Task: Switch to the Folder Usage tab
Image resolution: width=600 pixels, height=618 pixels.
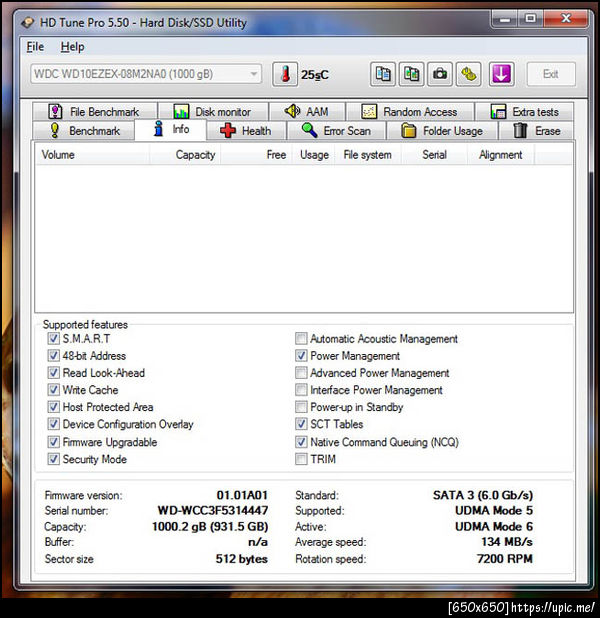Action: coord(442,130)
